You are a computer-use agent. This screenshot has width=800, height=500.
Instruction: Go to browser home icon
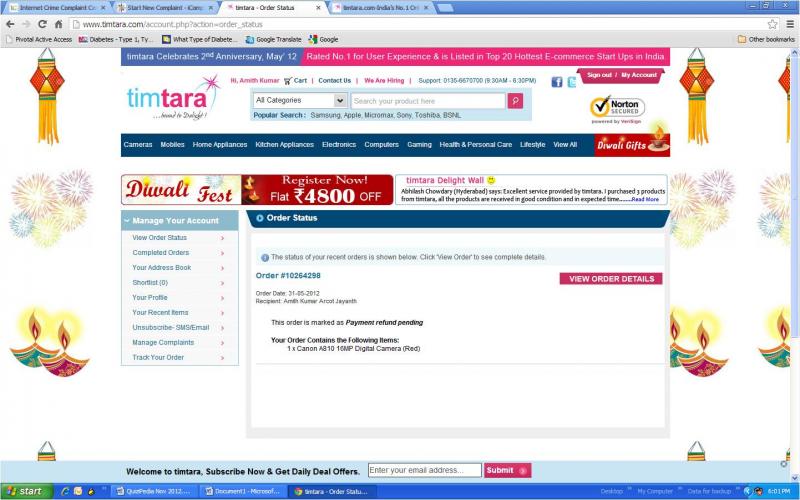coord(58,24)
